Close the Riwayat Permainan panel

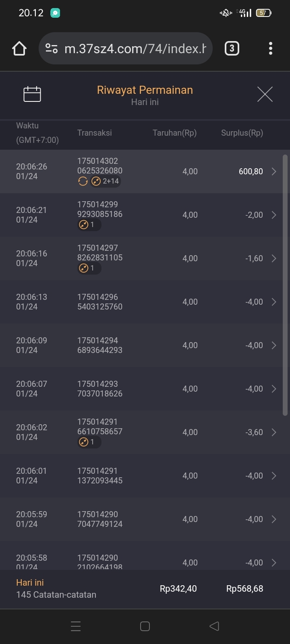tap(265, 94)
